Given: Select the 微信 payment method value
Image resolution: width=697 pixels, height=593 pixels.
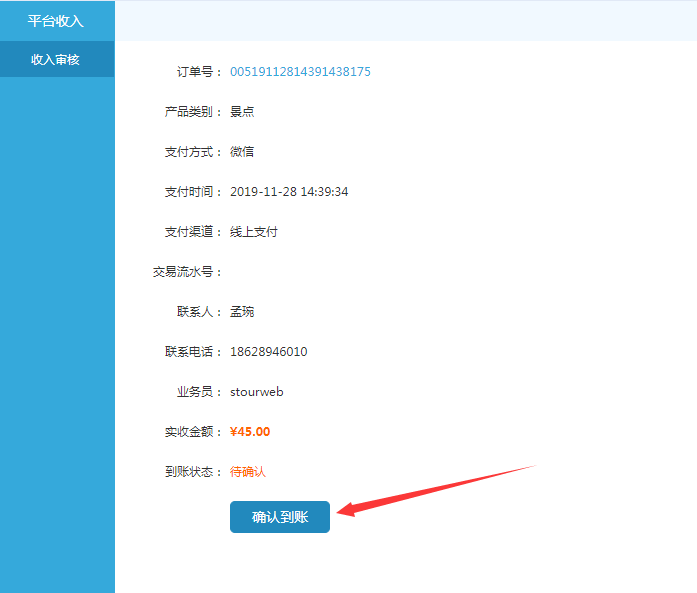Looking at the screenshot, I should [242, 152].
